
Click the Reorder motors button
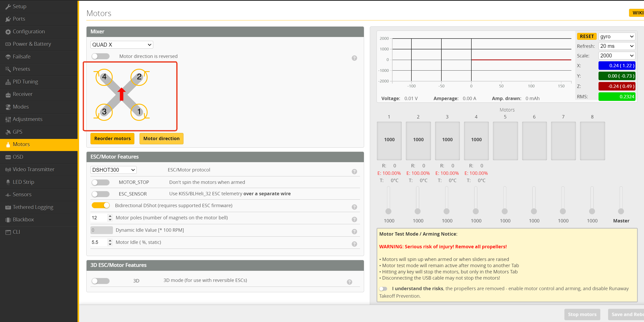(x=112, y=139)
